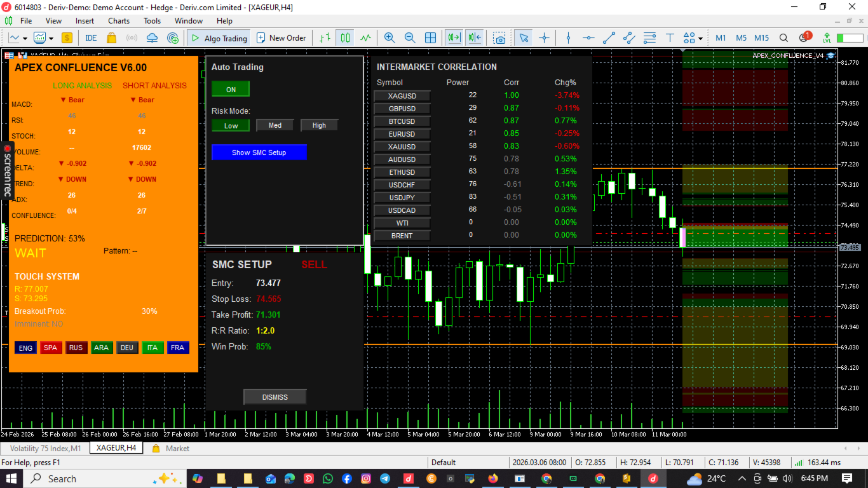Screen dimensions: 868x488
Task: Toggle the Algo Trading button
Action: pos(218,38)
